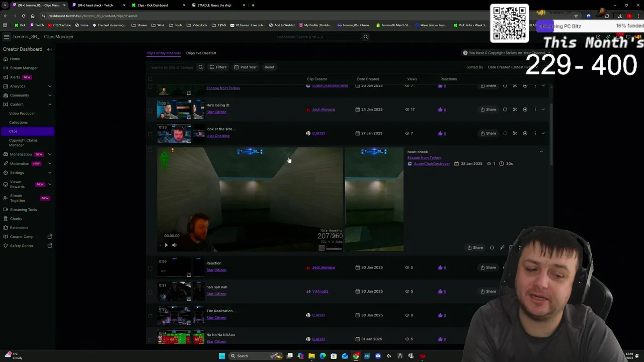Select The Realization clip checkbox

pyautogui.click(x=150, y=315)
